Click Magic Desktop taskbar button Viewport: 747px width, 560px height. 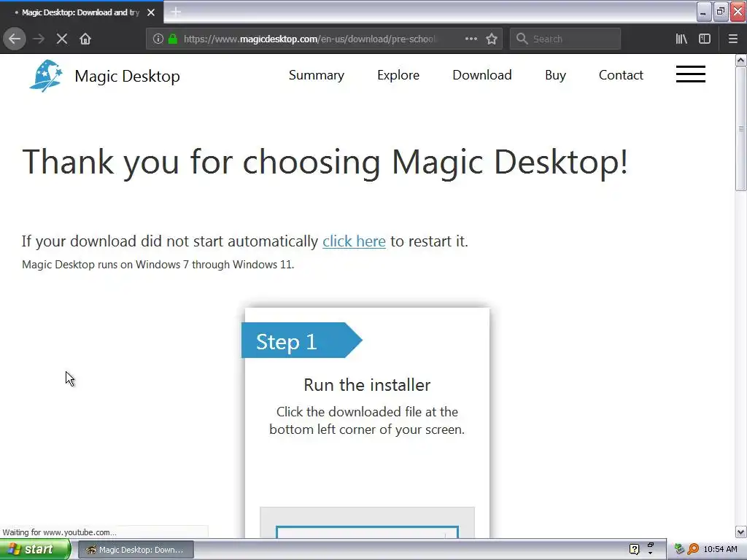pyautogui.click(x=136, y=550)
